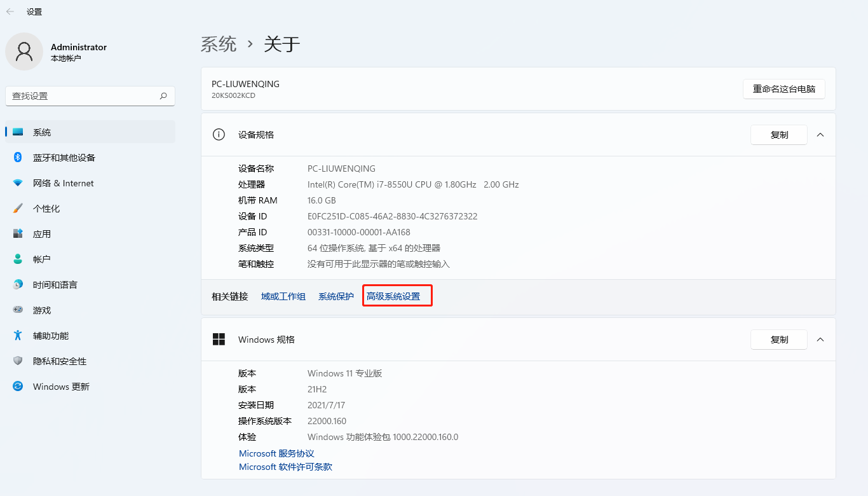868x496 pixels.
Task: Click the back arrow in Settings title bar
Action: click(10, 11)
